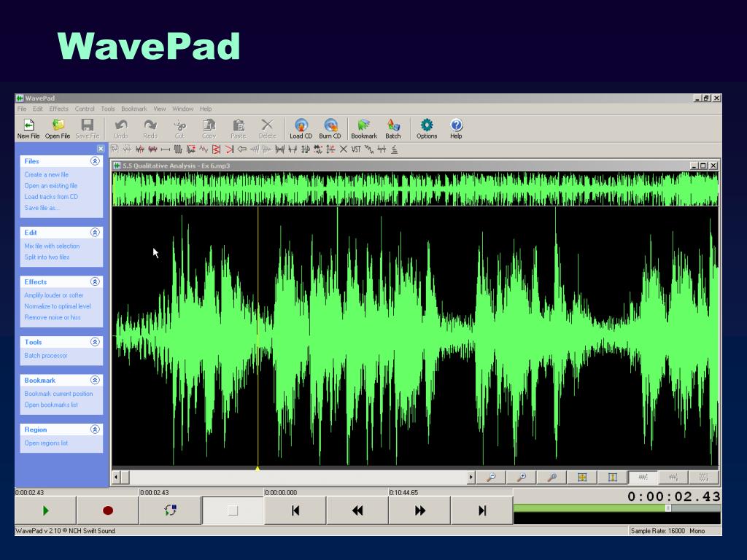Open the Control menu

(85, 109)
